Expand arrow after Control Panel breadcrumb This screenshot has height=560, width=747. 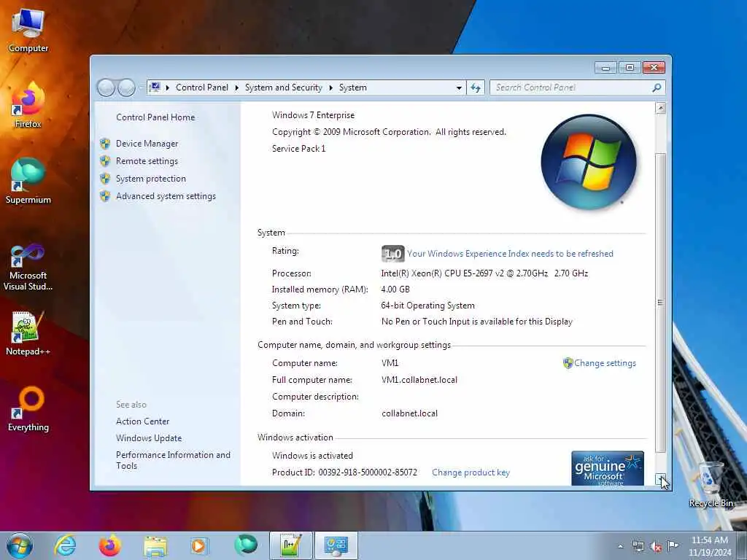click(237, 87)
